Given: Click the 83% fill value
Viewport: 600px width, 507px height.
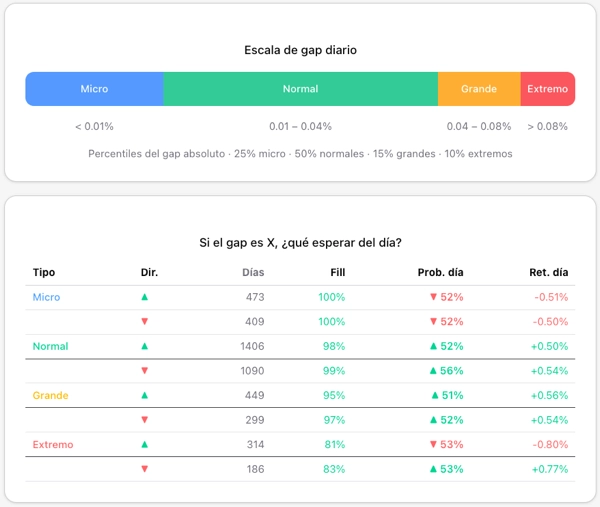Looking at the screenshot, I should coord(334,469).
